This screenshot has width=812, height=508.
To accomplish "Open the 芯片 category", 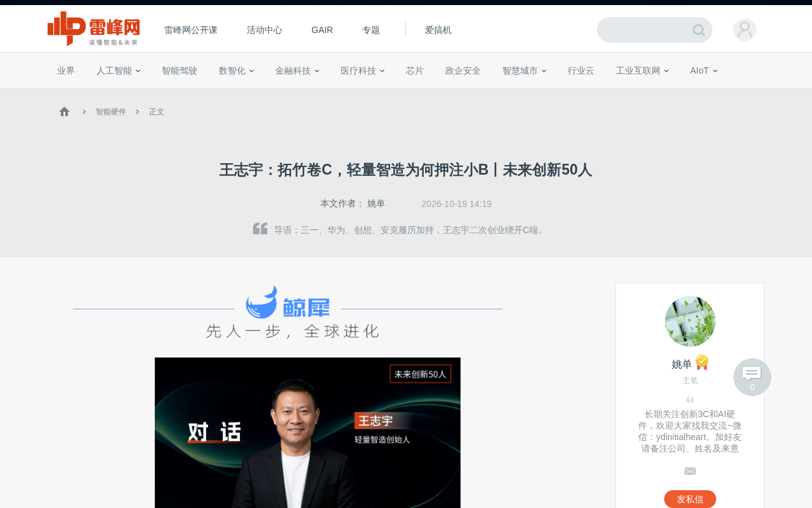I will [x=415, y=70].
